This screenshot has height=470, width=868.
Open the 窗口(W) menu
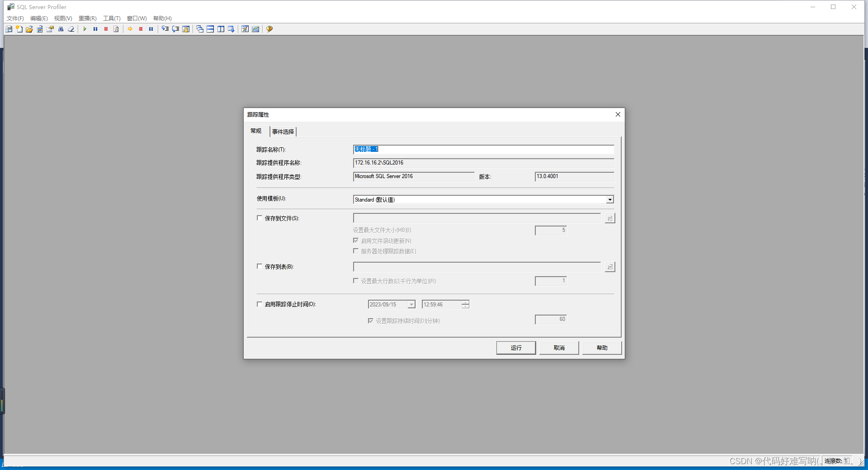pos(137,19)
